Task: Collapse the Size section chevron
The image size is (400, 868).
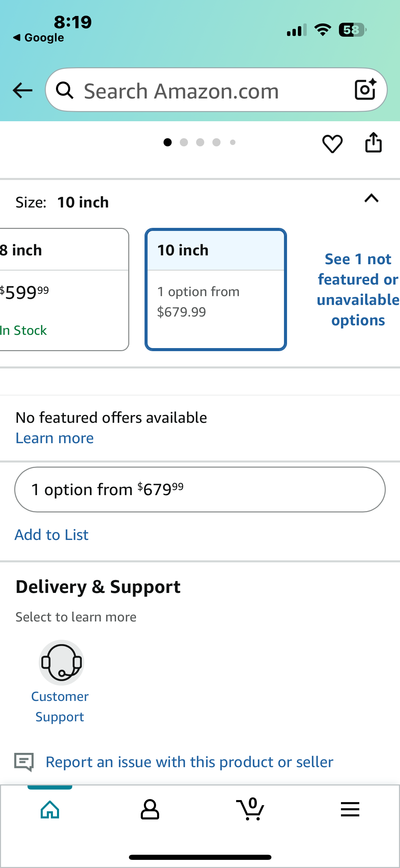Action: [x=372, y=198]
